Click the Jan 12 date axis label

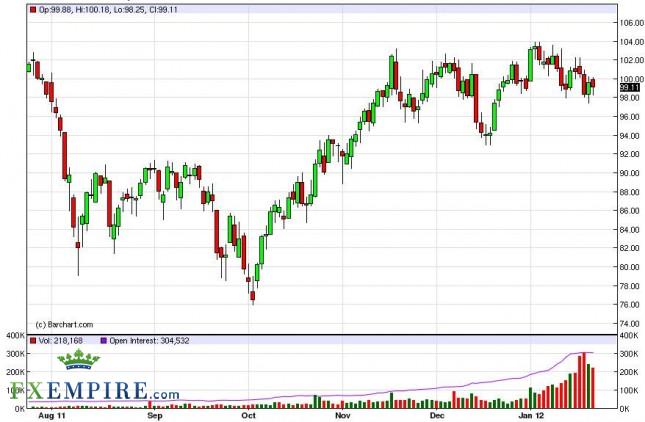(x=531, y=415)
